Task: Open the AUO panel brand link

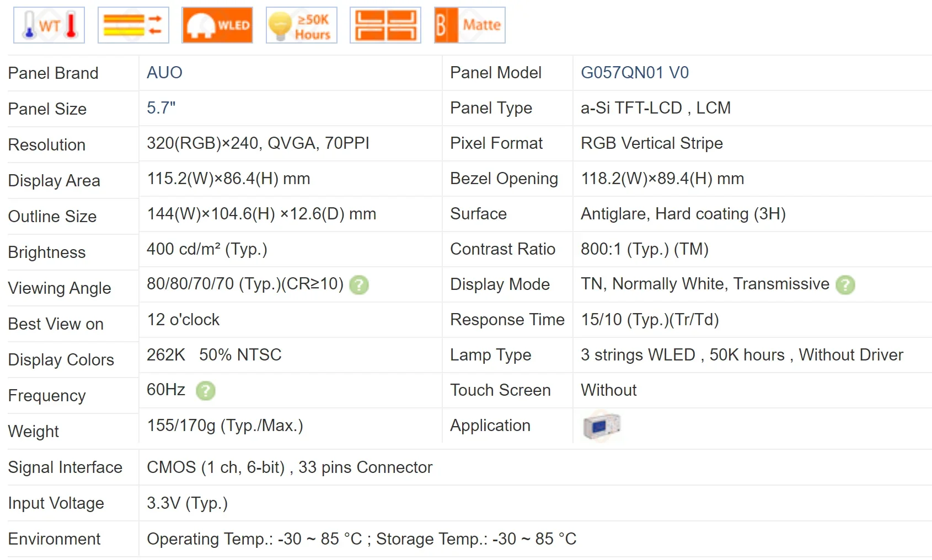Action: coord(164,73)
